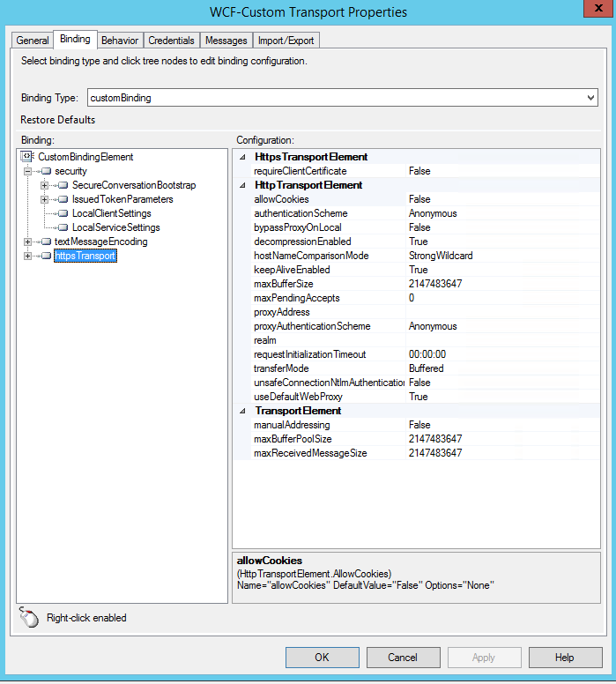The height and width of the screenshot is (684, 616).
Task: Select the httpsTransport tree item
Action: 85,256
